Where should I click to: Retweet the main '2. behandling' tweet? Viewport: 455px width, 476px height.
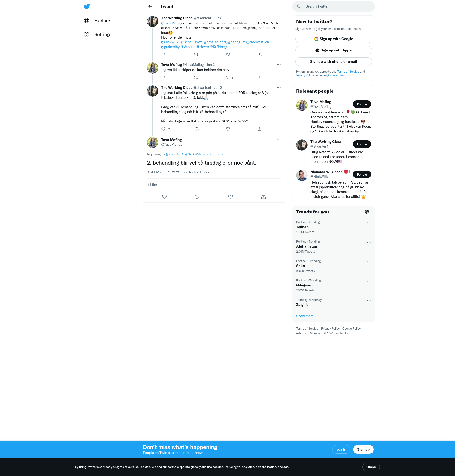pyautogui.click(x=197, y=197)
